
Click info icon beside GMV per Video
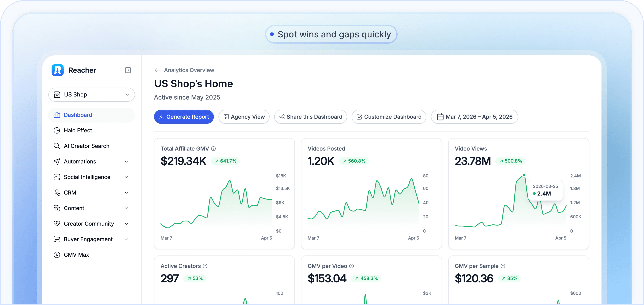coord(352,266)
